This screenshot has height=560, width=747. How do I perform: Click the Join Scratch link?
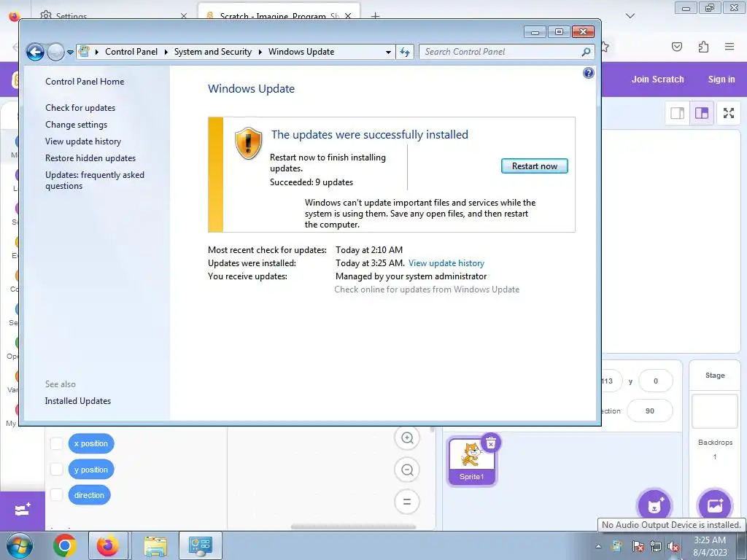coord(657,79)
